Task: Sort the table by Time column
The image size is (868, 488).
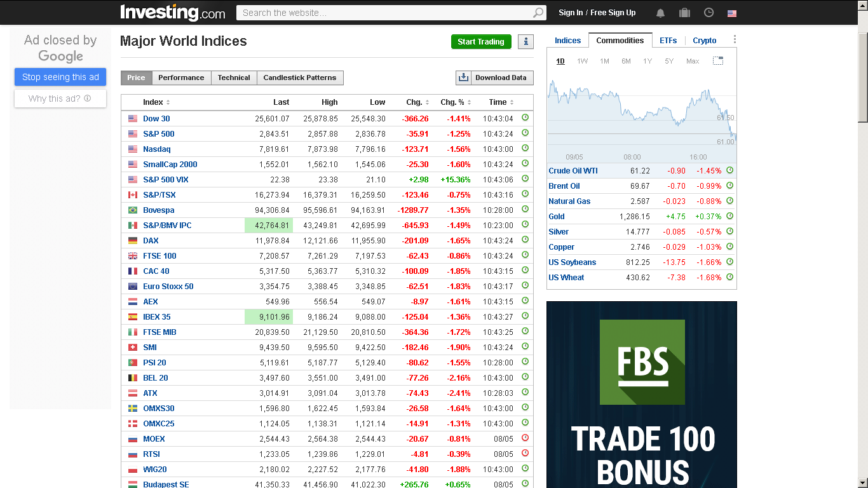Action: [x=501, y=102]
